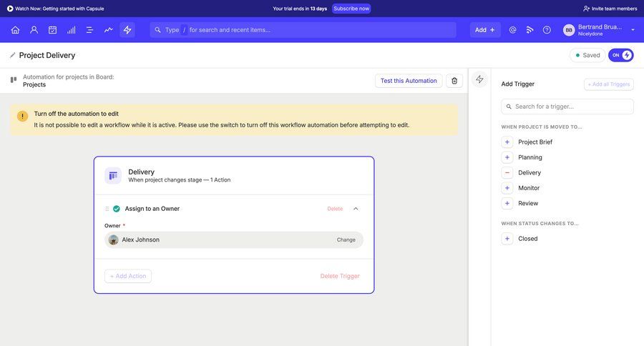Click the Test this Automation button

[408, 81]
